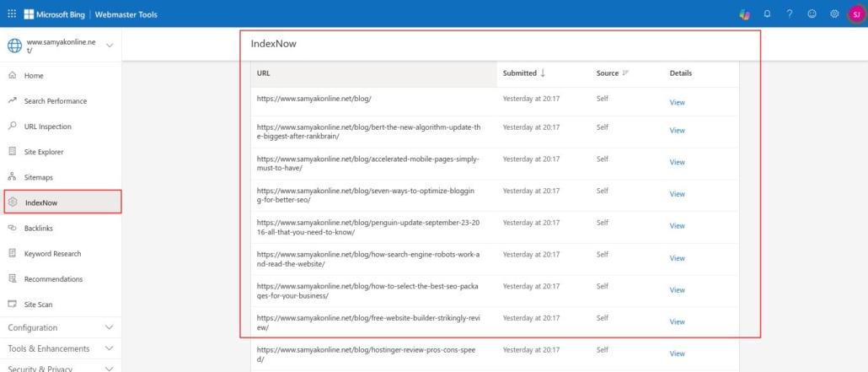Click the accelerated-mobile-pages URL text
The height and width of the screenshot is (372, 868).
(x=368, y=163)
